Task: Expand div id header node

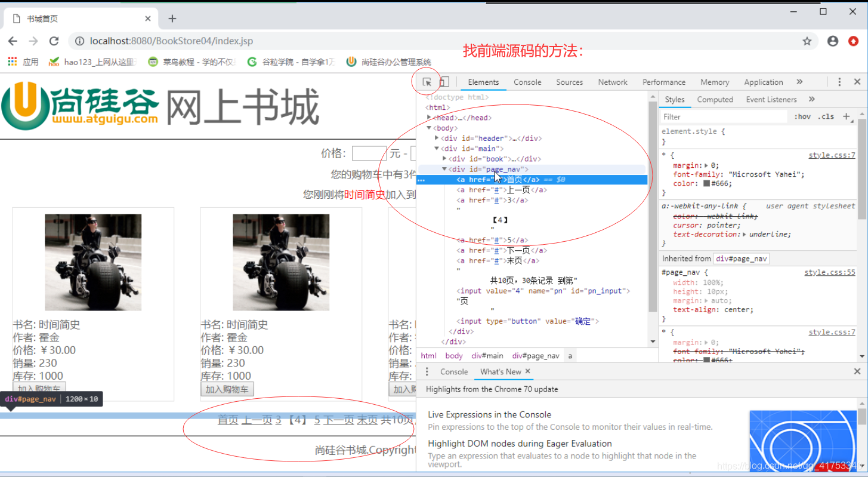Action: tap(437, 138)
